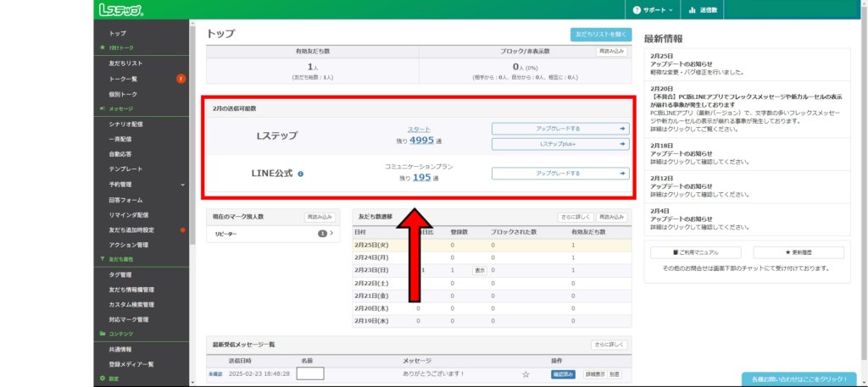Open the 各種お問い合わせ chat widget
Image resolution: width=868 pixels, height=387 pixels.
tap(798, 379)
